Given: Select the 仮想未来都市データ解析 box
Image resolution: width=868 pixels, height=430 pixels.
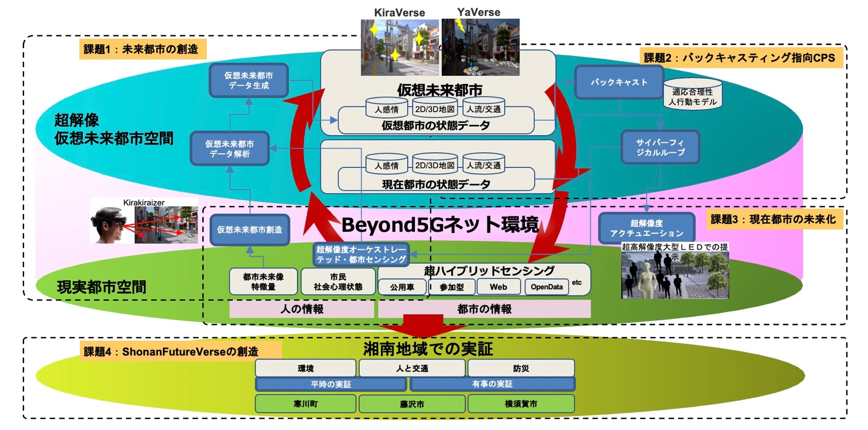Looking at the screenshot, I should point(229,148).
